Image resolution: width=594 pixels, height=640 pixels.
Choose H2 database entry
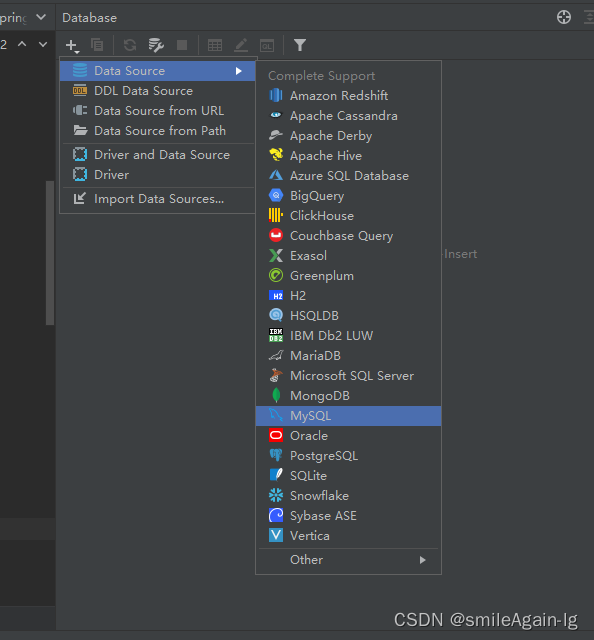(x=348, y=296)
